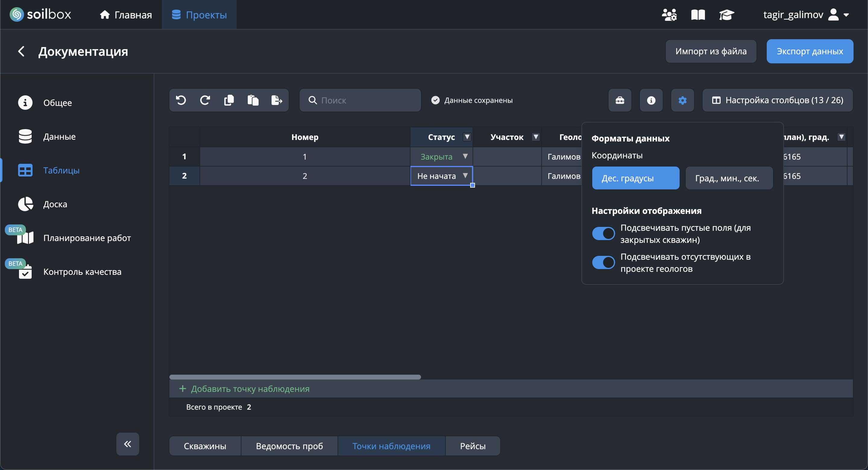The width and height of the screenshot is (868, 470).
Task: Disable highlighting of missing project geologists
Action: 603,262
